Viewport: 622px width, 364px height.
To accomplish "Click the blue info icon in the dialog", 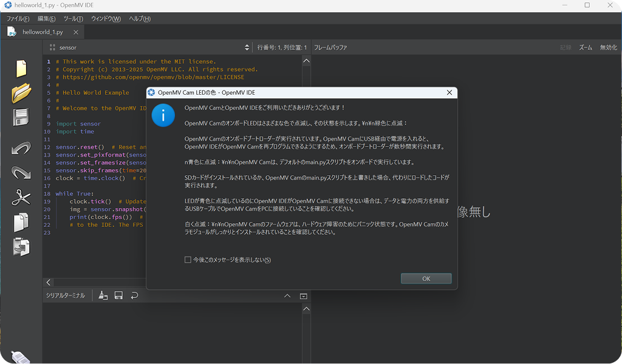I will pos(163,115).
